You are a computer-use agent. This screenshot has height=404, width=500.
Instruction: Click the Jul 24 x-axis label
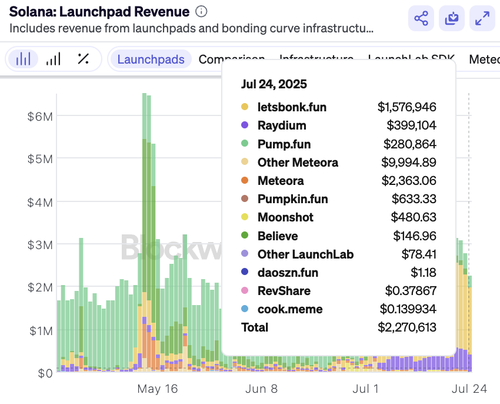pyautogui.click(x=469, y=389)
